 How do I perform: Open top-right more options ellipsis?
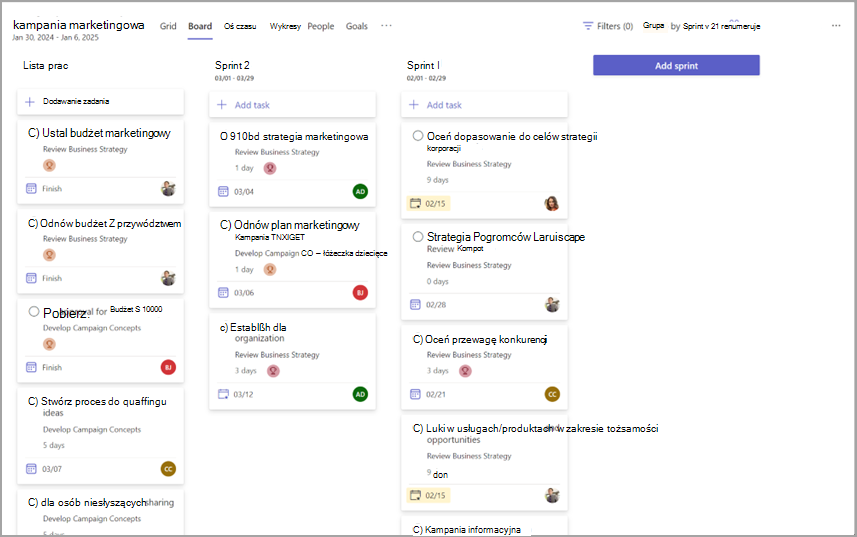[836, 26]
